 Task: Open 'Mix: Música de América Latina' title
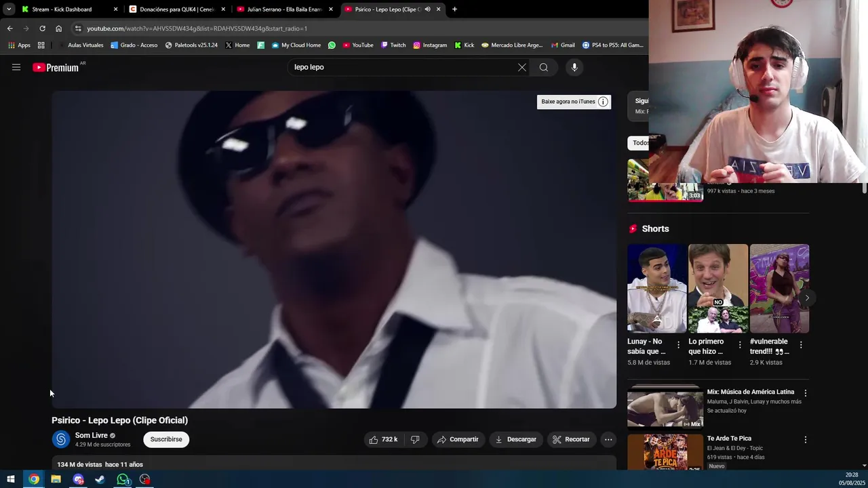[x=751, y=392]
